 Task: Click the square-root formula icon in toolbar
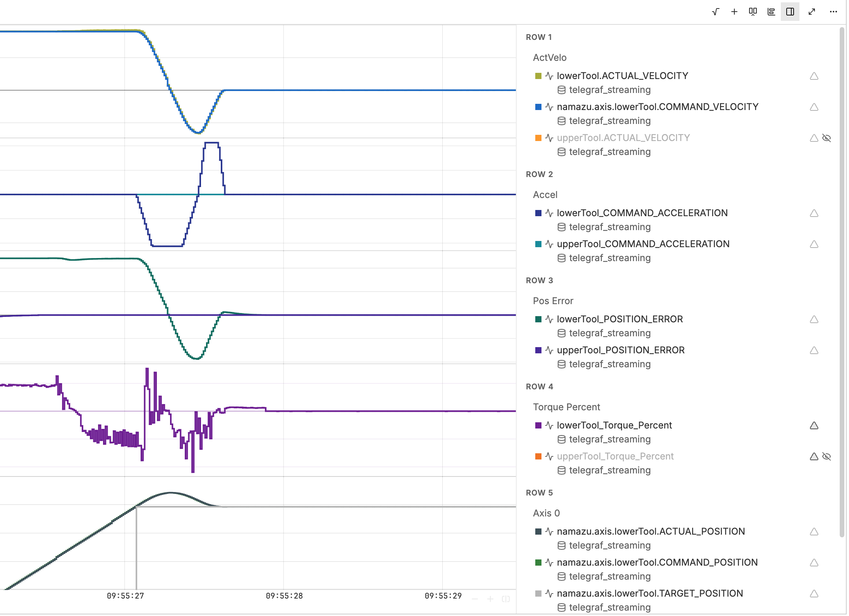[715, 12]
